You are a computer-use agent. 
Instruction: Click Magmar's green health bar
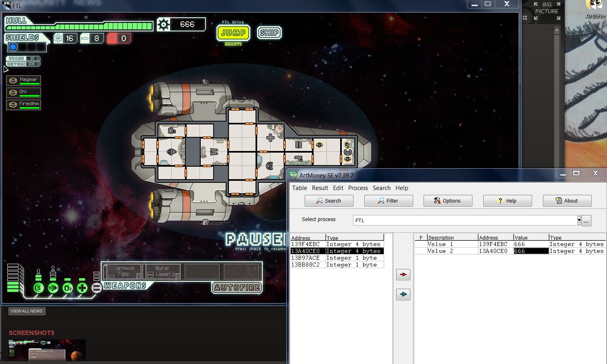tap(29, 84)
